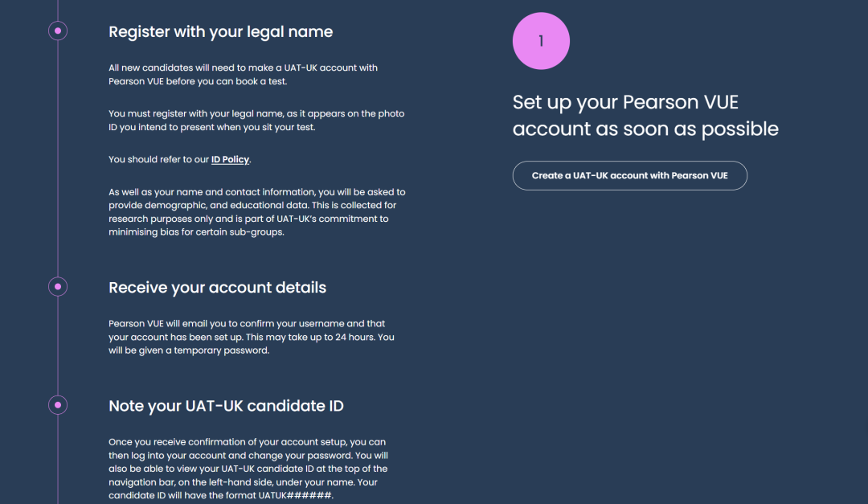Click the paragraph mentioning the UATUK###### ID format

(248, 469)
